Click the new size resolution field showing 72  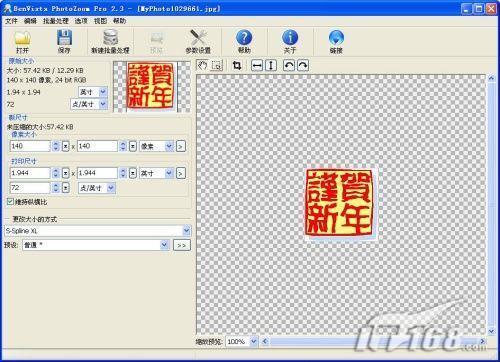(30, 188)
